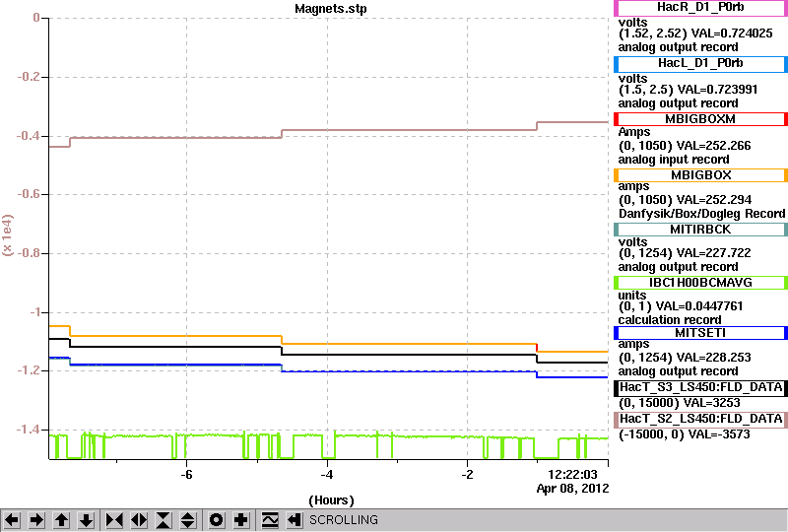The image size is (788, 532).
Task: Click the -0.4 y-axis tick label
Action: click(x=29, y=136)
